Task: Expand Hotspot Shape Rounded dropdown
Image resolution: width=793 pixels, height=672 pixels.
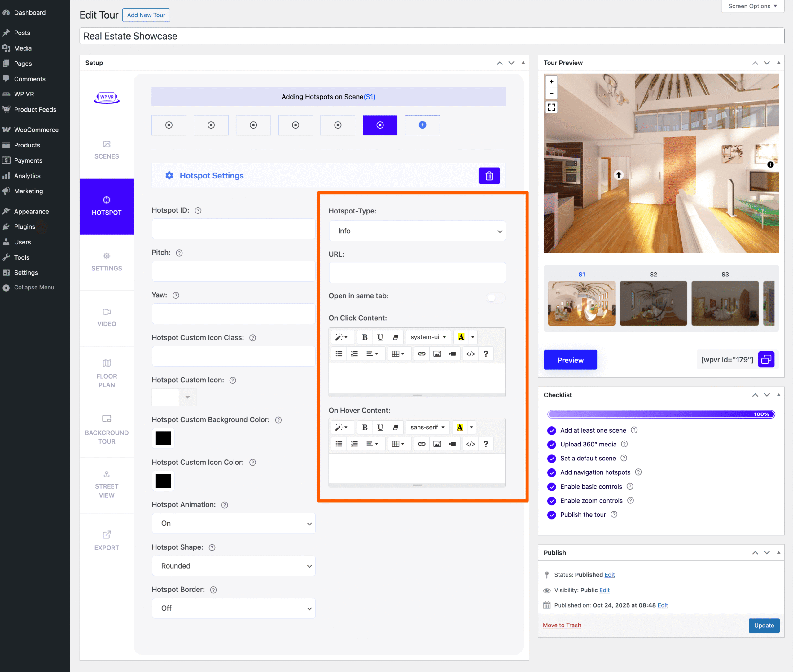Action: (234, 566)
